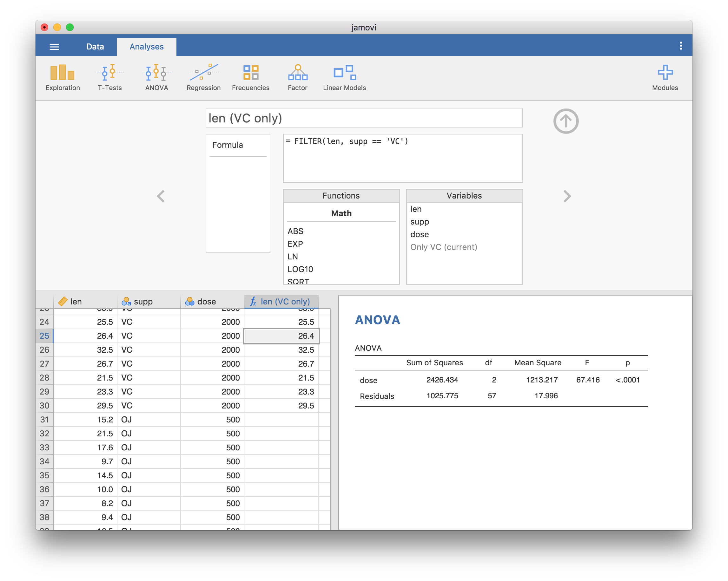The width and height of the screenshot is (728, 581).
Task: Click supp cell OJ in row 31
Action: (x=149, y=419)
